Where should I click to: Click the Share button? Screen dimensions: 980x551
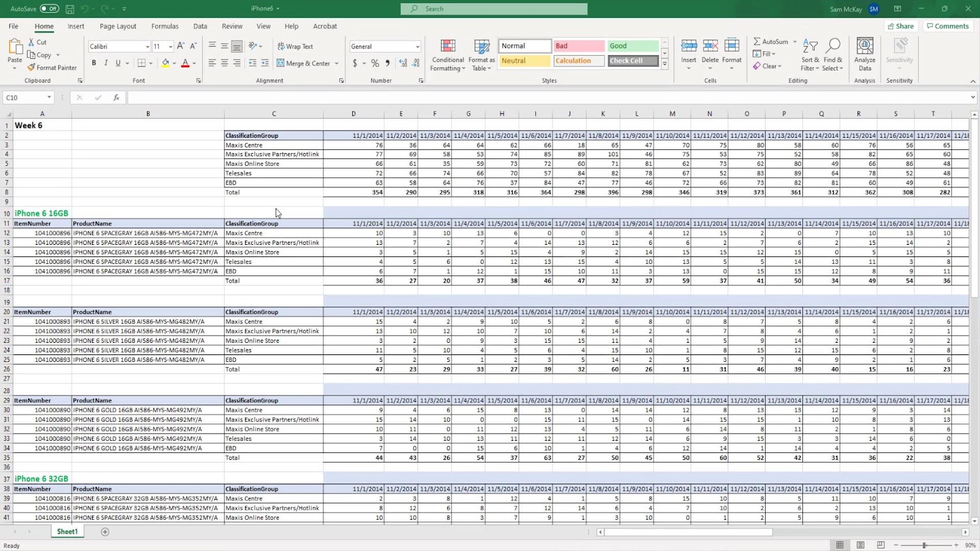tap(900, 26)
